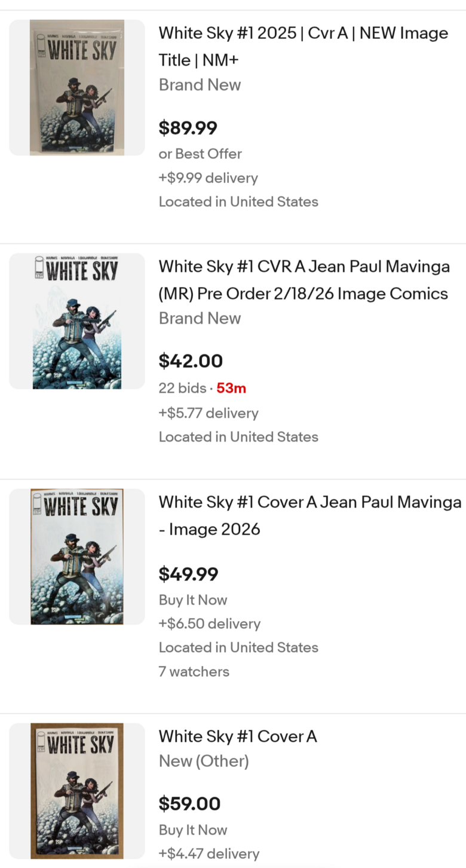
Task: Open the "Pre Order 2/18/26 Image Comics" listing title
Action: [304, 280]
